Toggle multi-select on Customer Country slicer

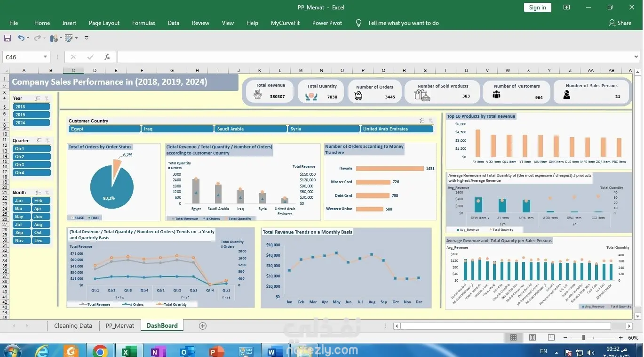coord(422,121)
